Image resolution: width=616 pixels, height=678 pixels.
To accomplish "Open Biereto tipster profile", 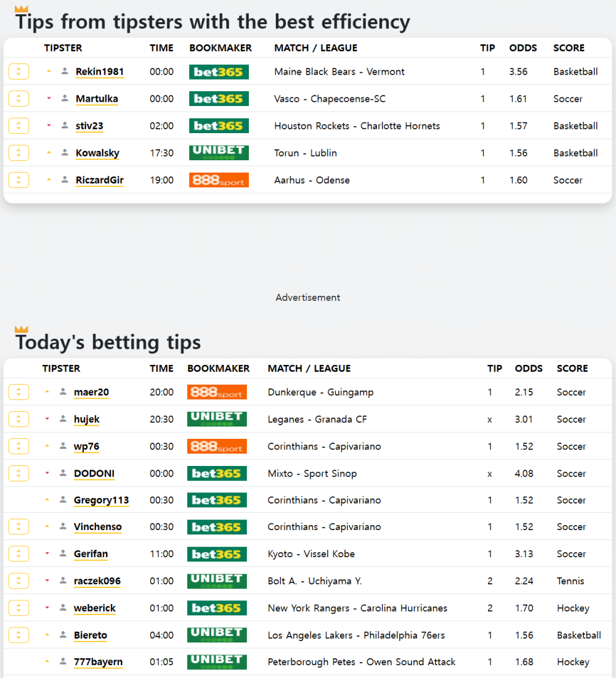I will (x=91, y=635).
